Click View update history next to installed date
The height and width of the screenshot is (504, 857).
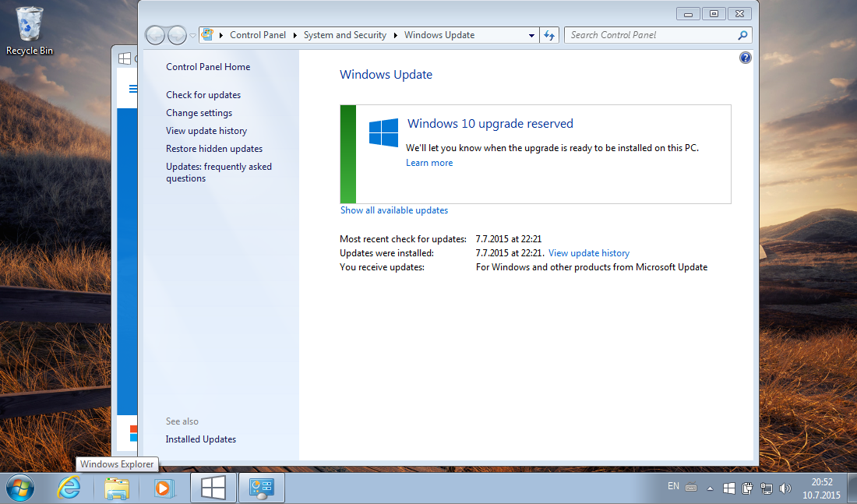click(x=589, y=253)
